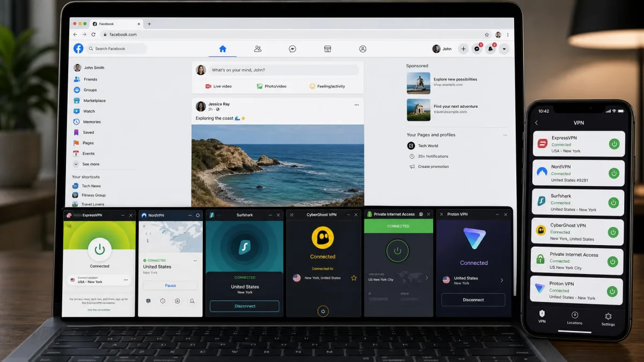The height and width of the screenshot is (362, 644).
Task: Open the Friends icon in Facebook top navigation
Action: [258, 49]
